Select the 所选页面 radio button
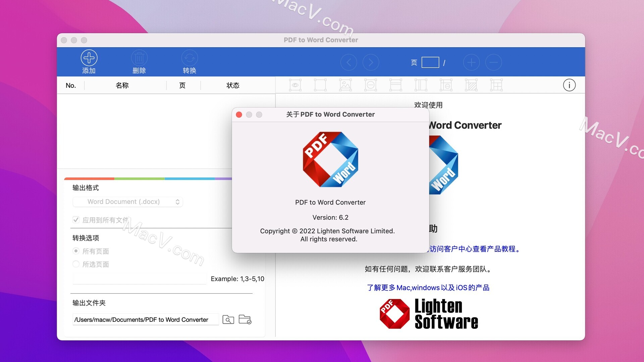This screenshot has height=362, width=644. 76,264
